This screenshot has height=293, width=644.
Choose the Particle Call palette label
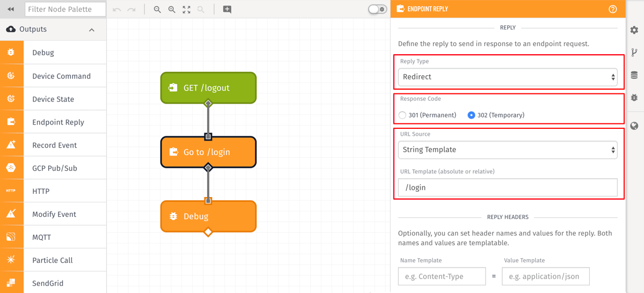tap(53, 261)
